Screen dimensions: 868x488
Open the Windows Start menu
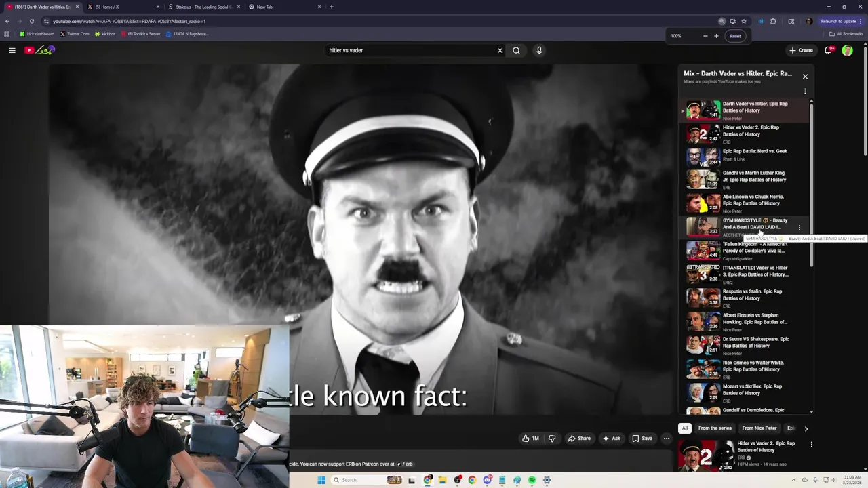[321, 480]
